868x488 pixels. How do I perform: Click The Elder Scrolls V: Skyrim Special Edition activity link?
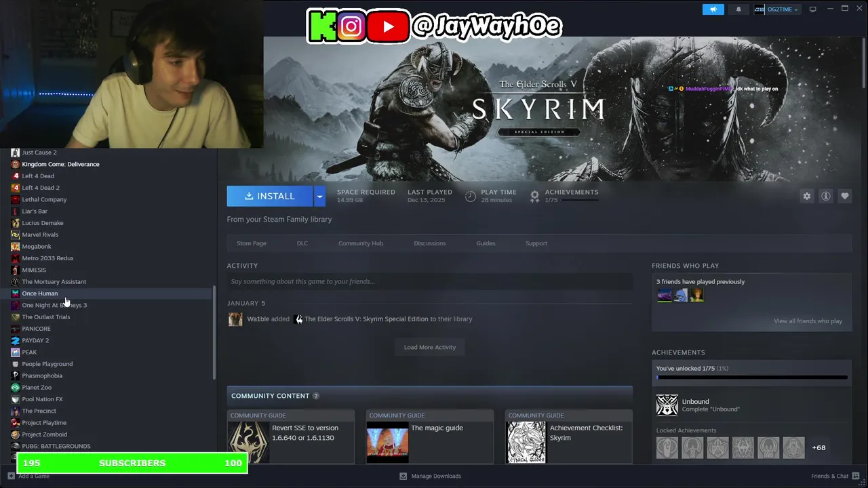[366, 319]
